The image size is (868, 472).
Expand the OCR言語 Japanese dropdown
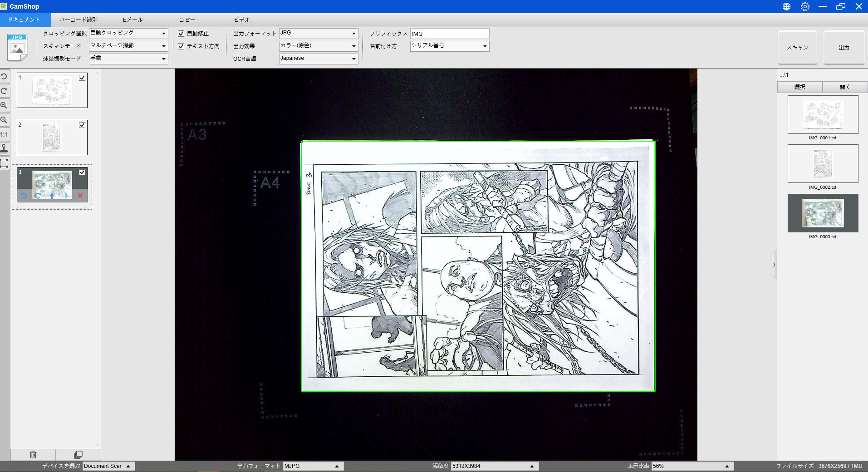(x=318, y=59)
